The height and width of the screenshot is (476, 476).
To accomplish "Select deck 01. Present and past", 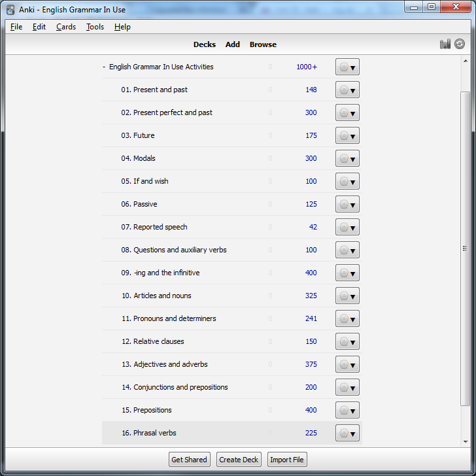I will (154, 90).
